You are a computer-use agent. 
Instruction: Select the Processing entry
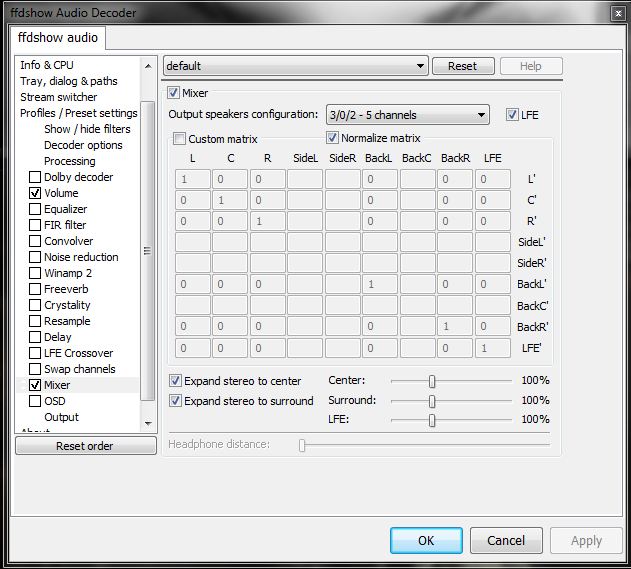[70, 161]
